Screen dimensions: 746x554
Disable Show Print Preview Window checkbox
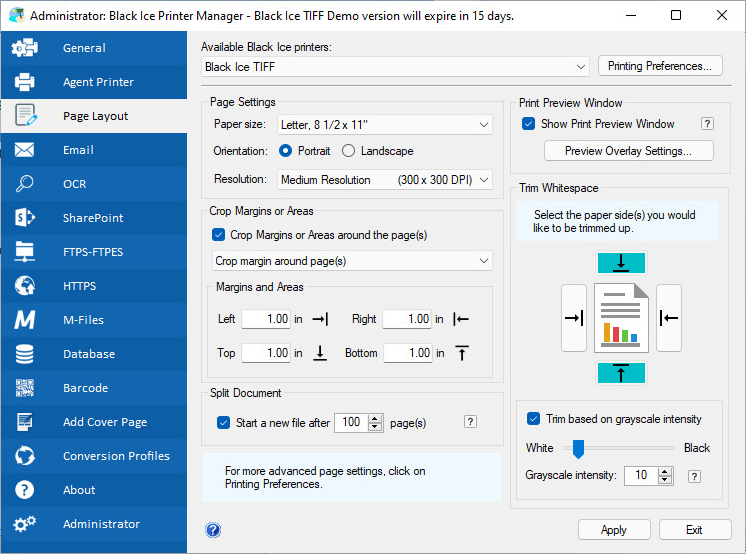pyautogui.click(x=528, y=124)
